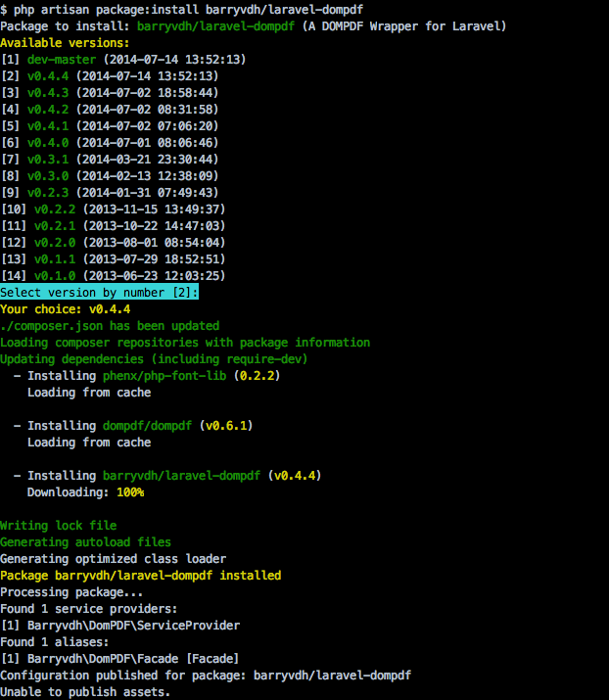Click the 'Found 1 aliases:' line

pyautogui.click(x=55, y=642)
